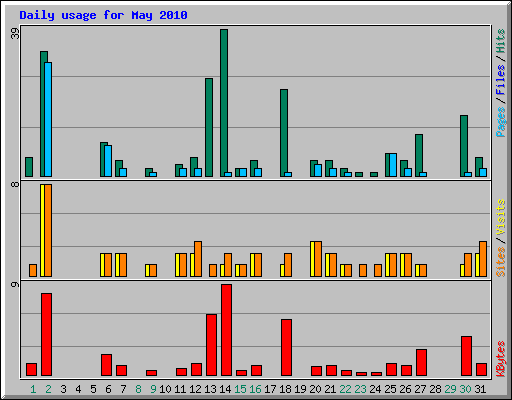Click day label '14' on the x-axis

click(225, 389)
